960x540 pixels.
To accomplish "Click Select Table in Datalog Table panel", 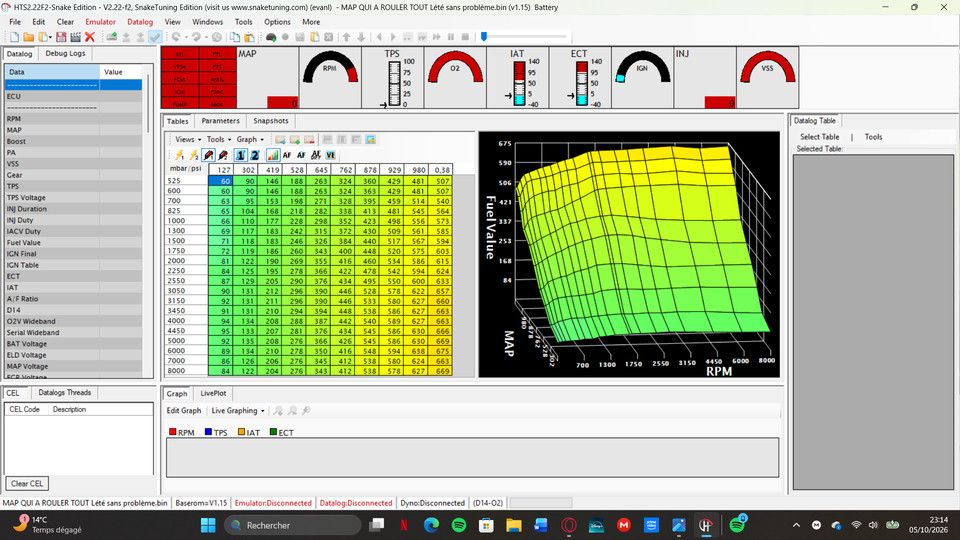I will click(x=819, y=137).
